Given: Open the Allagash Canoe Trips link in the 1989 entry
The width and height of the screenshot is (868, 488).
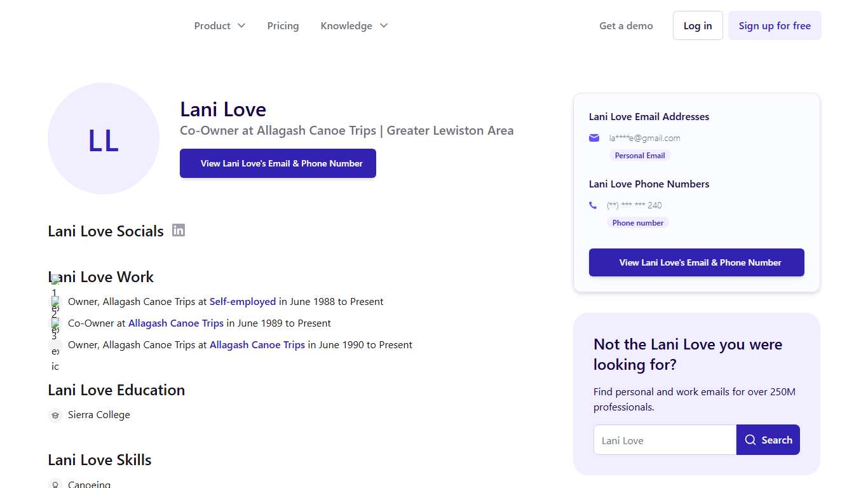Looking at the screenshot, I should click(176, 323).
